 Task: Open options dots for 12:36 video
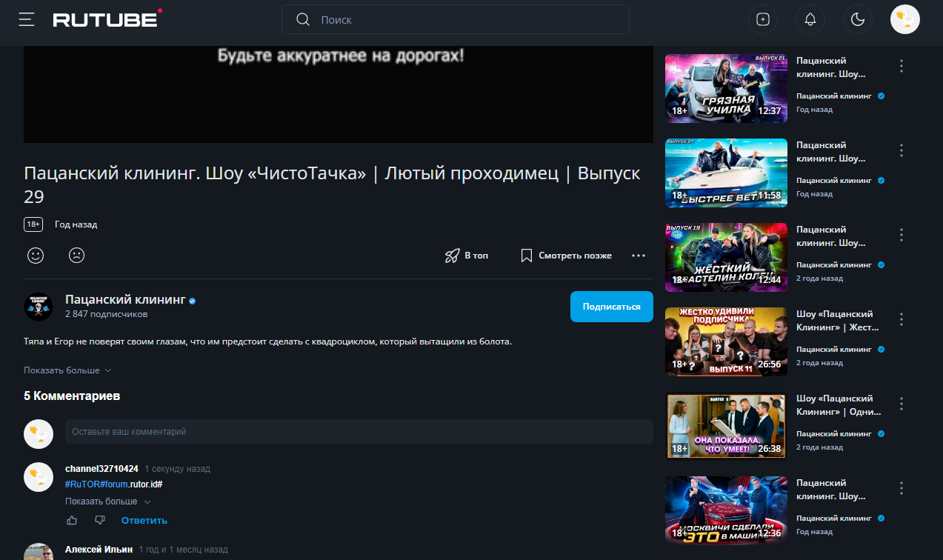tap(902, 488)
